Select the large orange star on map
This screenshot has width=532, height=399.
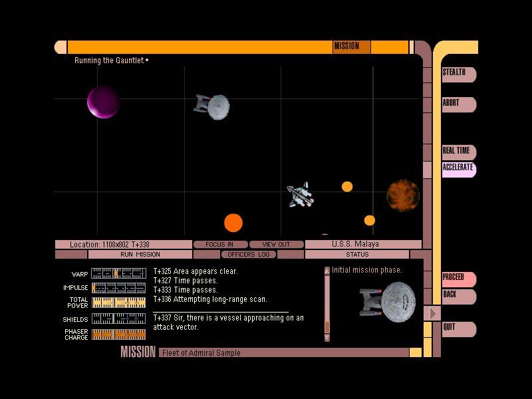(233, 223)
